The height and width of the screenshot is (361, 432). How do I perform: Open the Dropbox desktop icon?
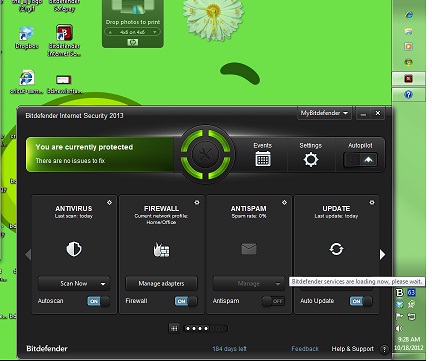coord(26,38)
